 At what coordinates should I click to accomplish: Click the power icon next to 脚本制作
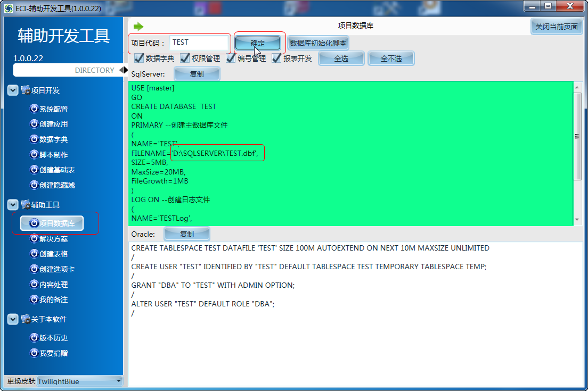[x=34, y=154]
